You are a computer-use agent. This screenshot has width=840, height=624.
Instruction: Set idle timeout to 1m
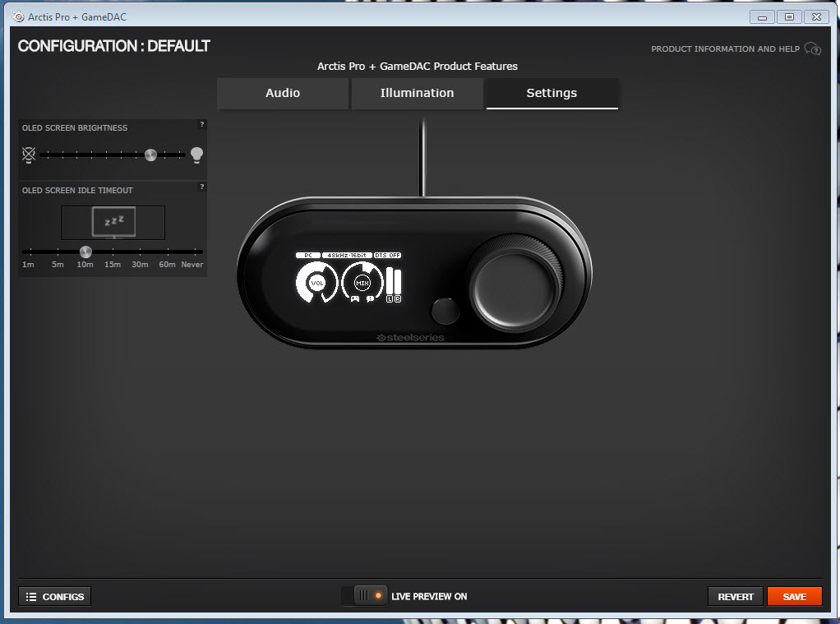click(x=29, y=264)
